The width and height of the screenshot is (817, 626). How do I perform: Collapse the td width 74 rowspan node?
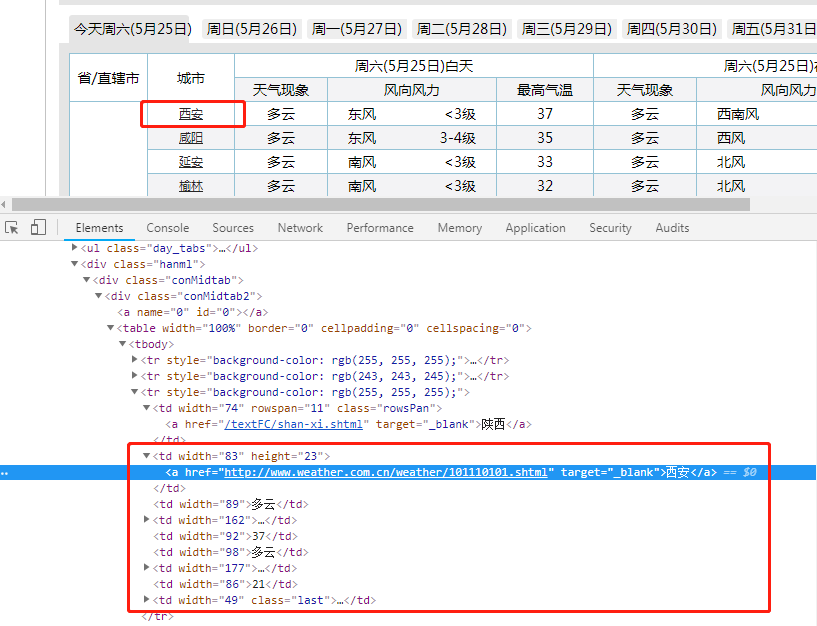tap(146, 408)
